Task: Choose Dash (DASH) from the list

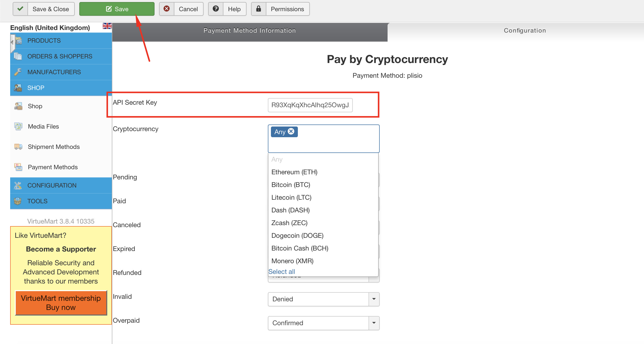Action: (323, 210)
